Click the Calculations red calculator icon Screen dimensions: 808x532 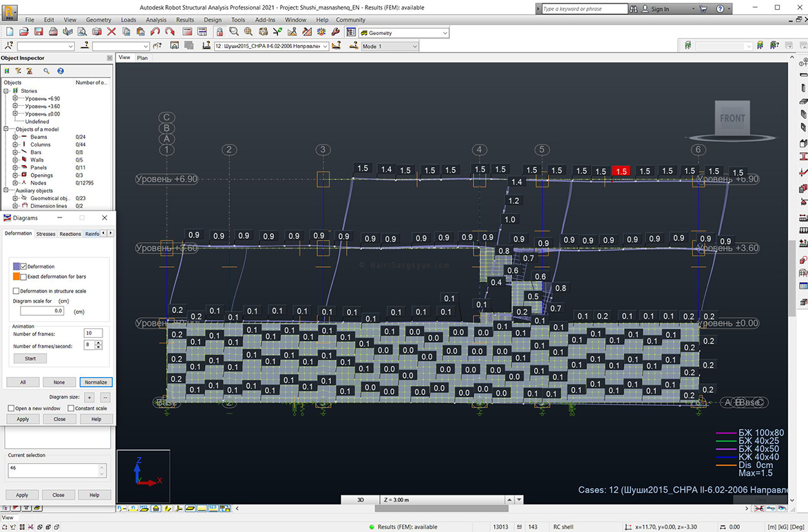coord(187,32)
